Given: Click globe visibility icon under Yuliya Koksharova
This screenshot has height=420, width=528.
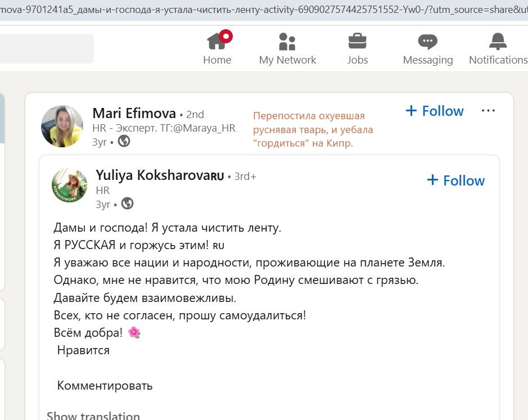Looking at the screenshot, I should pyautogui.click(x=127, y=204).
